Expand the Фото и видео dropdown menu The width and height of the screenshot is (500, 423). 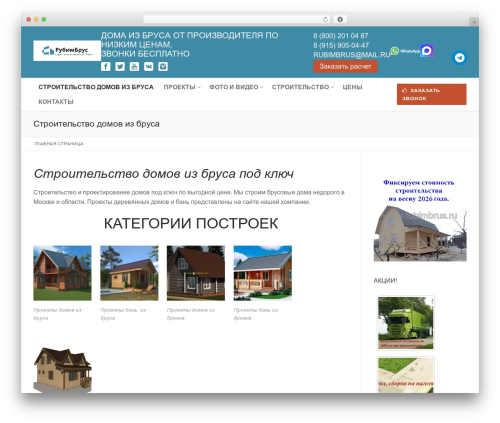coord(236,87)
